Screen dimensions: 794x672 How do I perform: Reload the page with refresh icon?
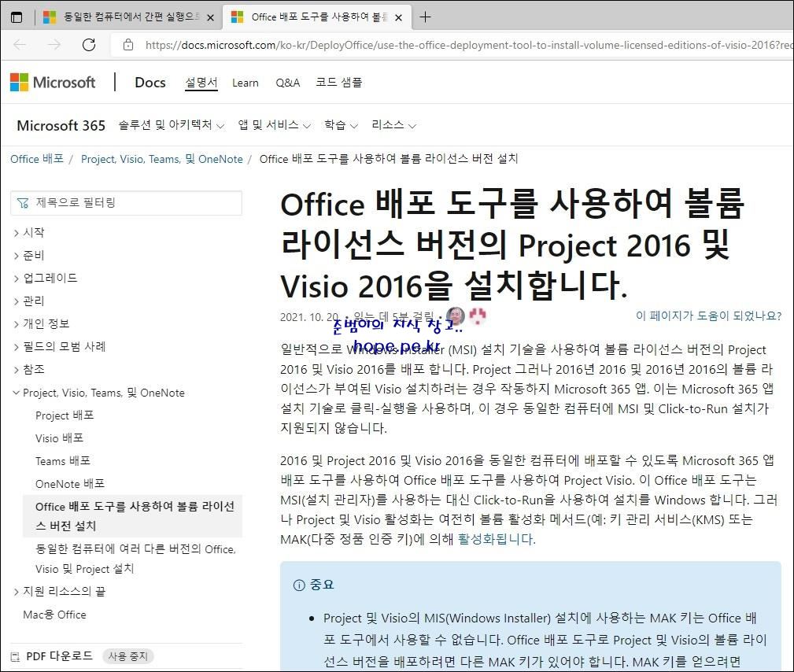click(x=89, y=45)
